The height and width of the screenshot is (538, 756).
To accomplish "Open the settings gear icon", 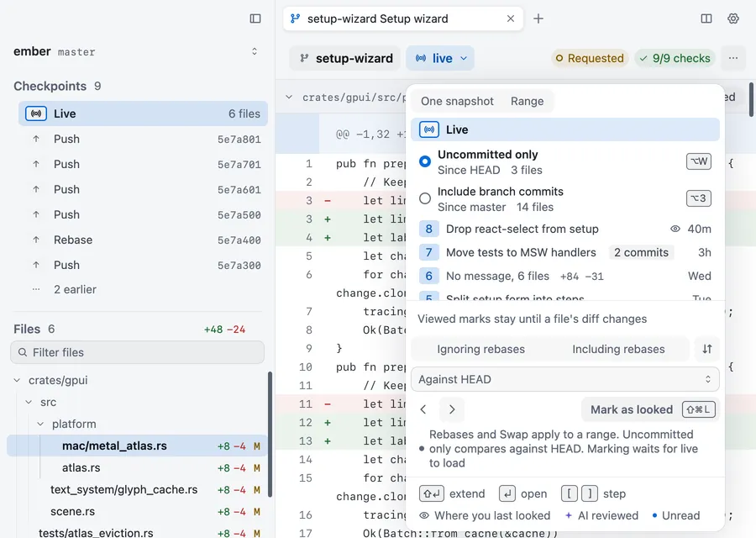I will pos(732,18).
